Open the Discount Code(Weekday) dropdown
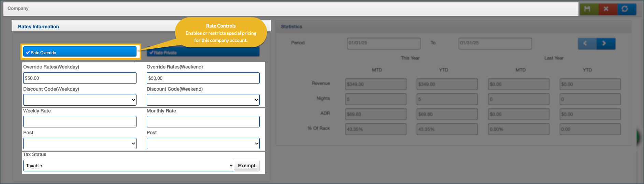Screen dimensions: 644x184 tap(80, 100)
